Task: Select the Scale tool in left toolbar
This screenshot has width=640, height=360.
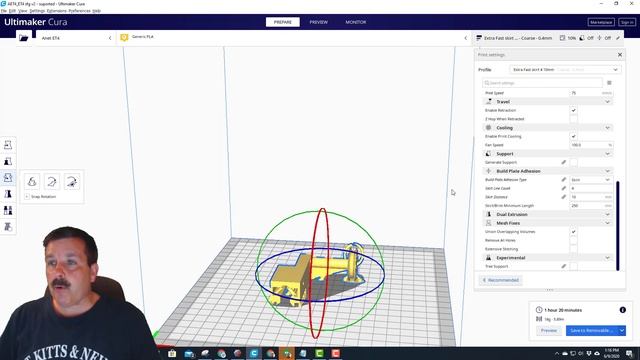Action: 8,161
